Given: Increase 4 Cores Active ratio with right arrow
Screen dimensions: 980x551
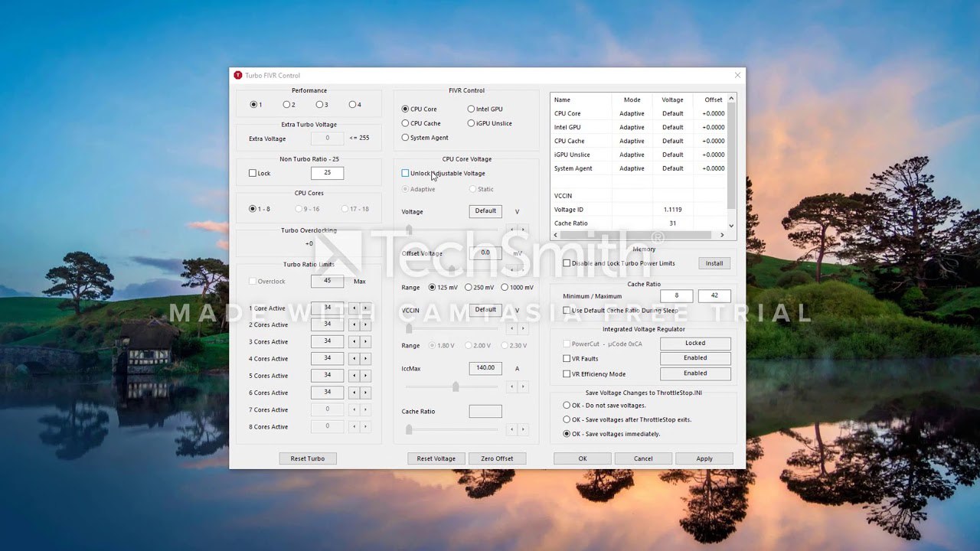Looking at the screenshot, I should pyautogui.click(x=366, y=359).
